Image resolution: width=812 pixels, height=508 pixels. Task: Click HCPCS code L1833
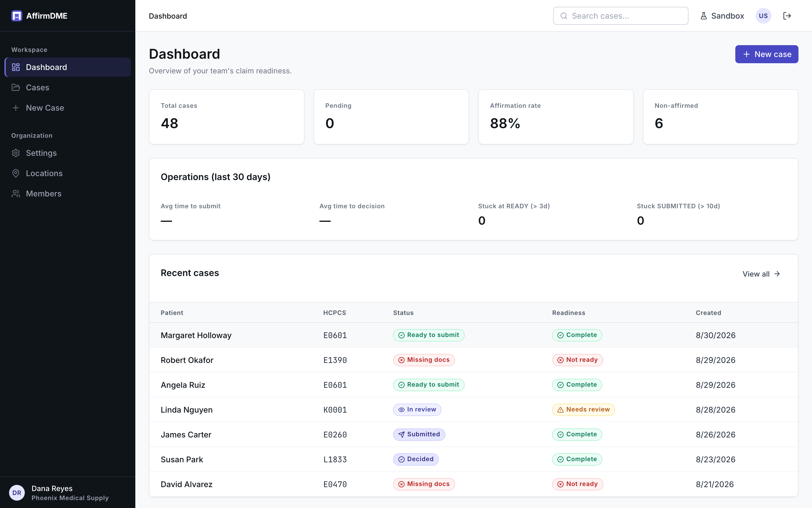click(x=335, y=460)
